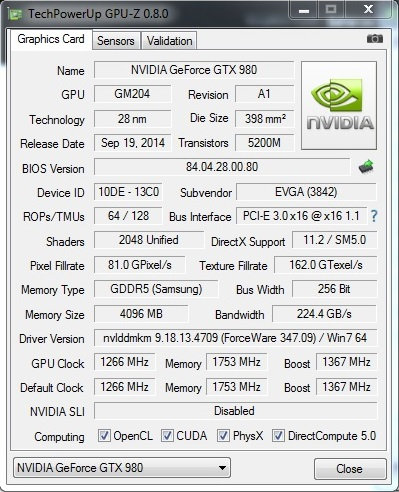Screen dimensions: 399x492
Task: Click the Transistors field 5200M
Action: [x=264, y=143]
